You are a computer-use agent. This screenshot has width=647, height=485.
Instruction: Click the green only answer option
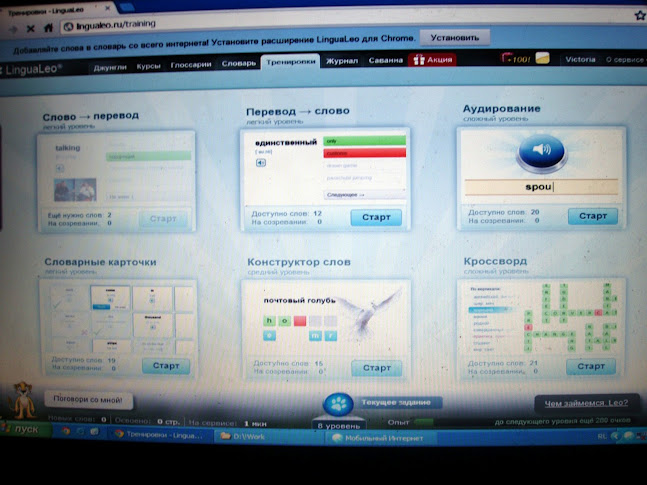(364, 141)
